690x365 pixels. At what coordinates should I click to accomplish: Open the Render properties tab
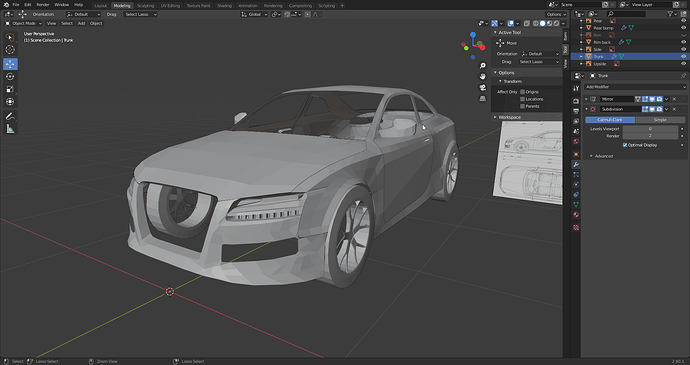[x=576, y=101]
